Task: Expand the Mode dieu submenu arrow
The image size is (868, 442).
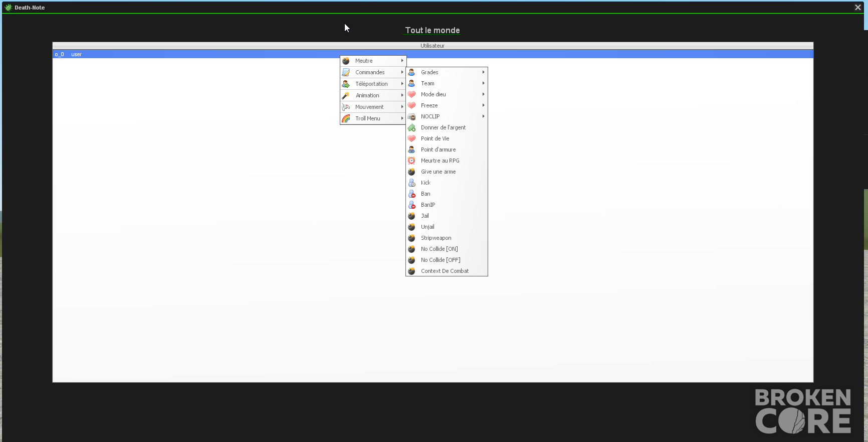Action: click(x=483, y=94)
